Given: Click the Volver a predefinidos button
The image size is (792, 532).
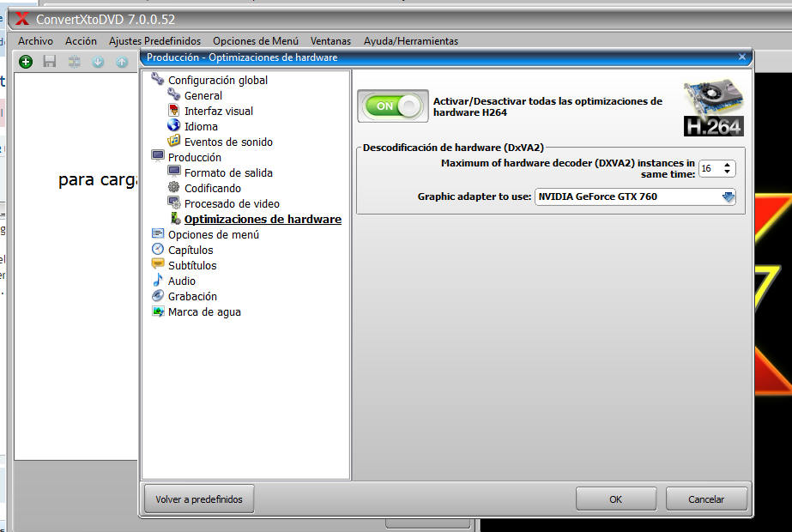Looking at the screenshot, I should click(199, 499).
